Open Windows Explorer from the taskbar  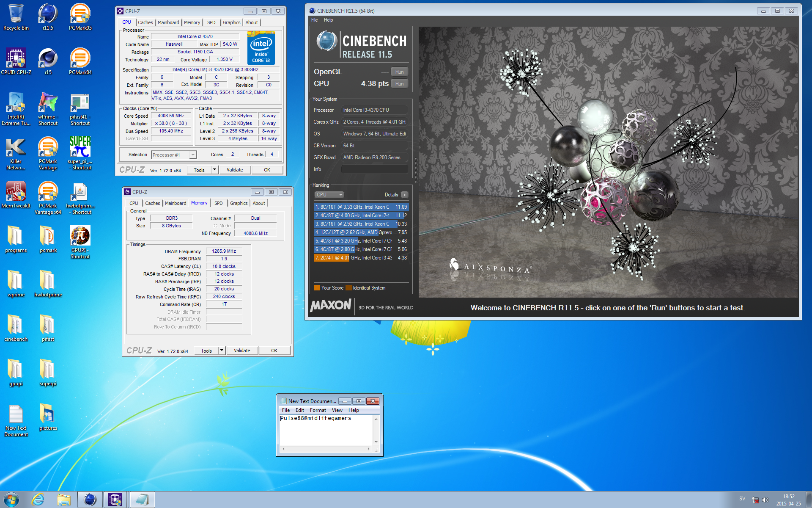point(64,500)
